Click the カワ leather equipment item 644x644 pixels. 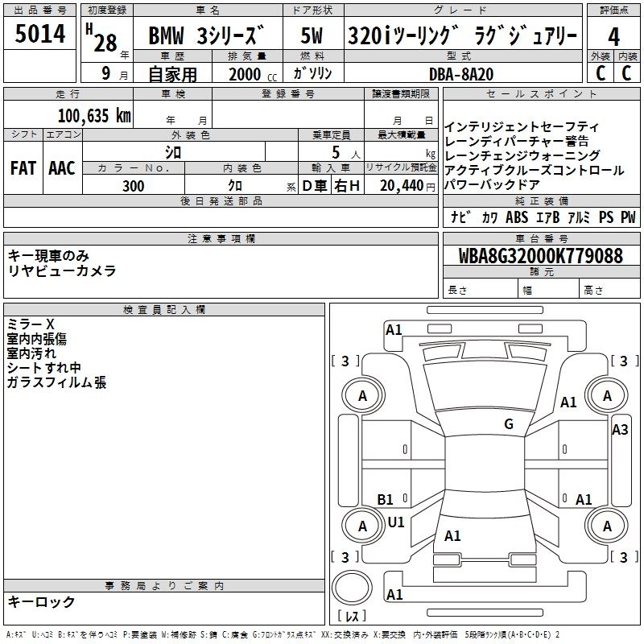[489, 217]
